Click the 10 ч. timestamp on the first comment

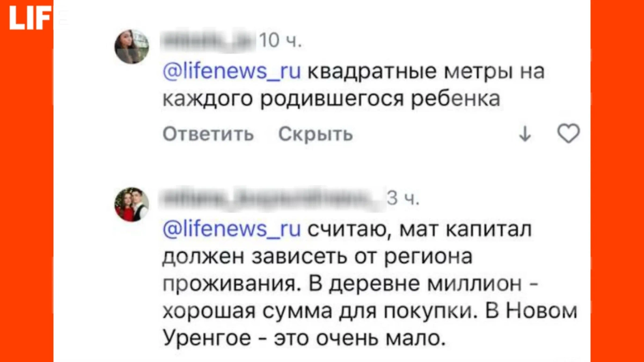tap(280, 39)
